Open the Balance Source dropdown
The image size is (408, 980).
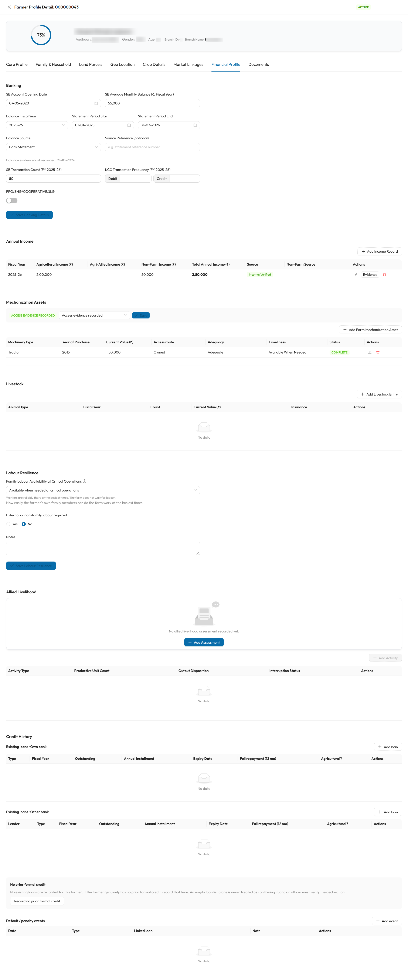(53, 147)
